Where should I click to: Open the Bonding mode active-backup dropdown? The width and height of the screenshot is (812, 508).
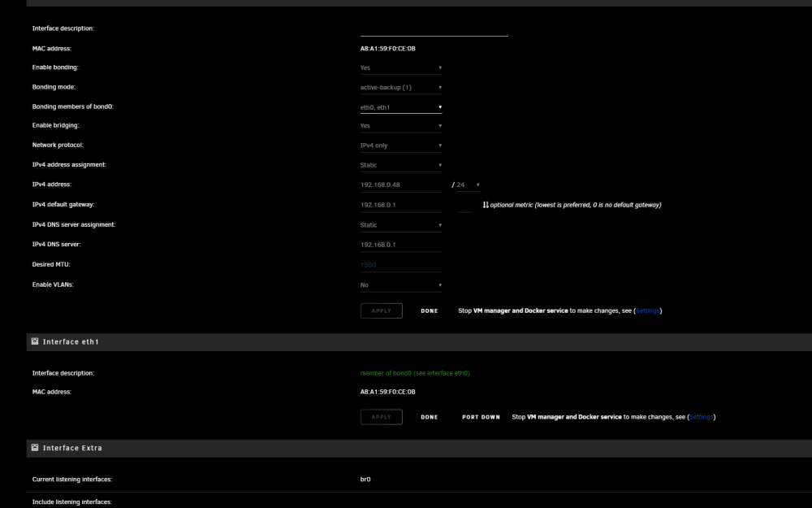coord(401,88)
